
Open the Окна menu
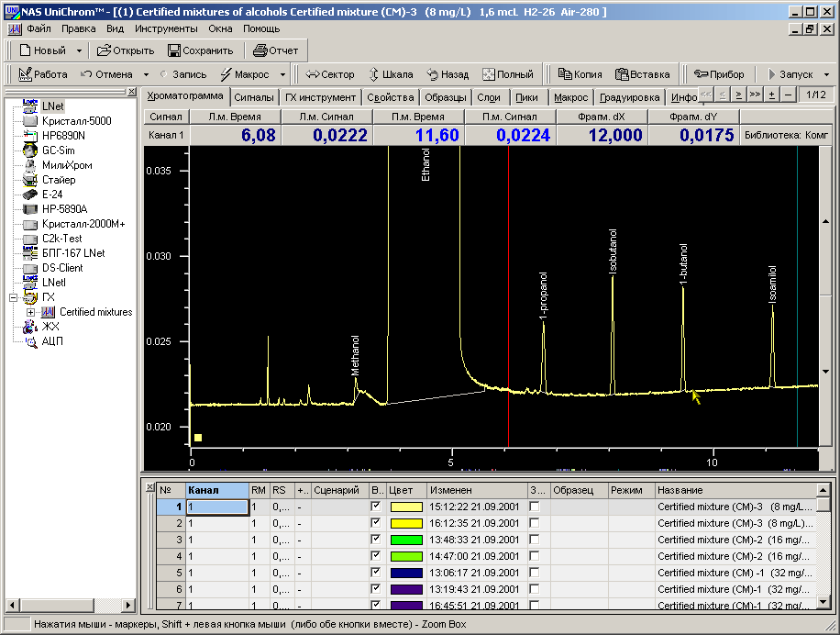tap(220, 28)
